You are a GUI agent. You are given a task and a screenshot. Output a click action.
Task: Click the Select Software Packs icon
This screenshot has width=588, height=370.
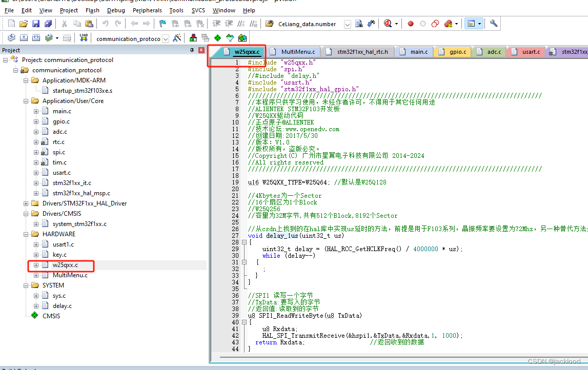230,38
